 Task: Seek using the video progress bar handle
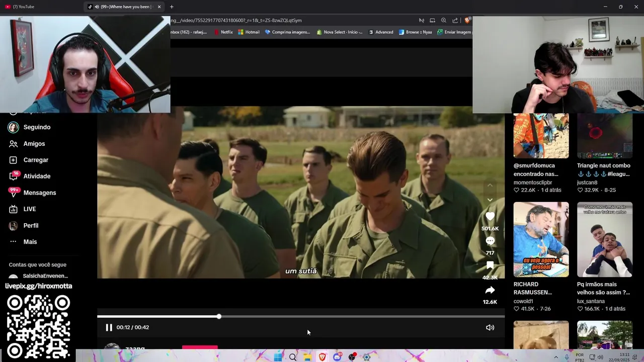[219, 316]
